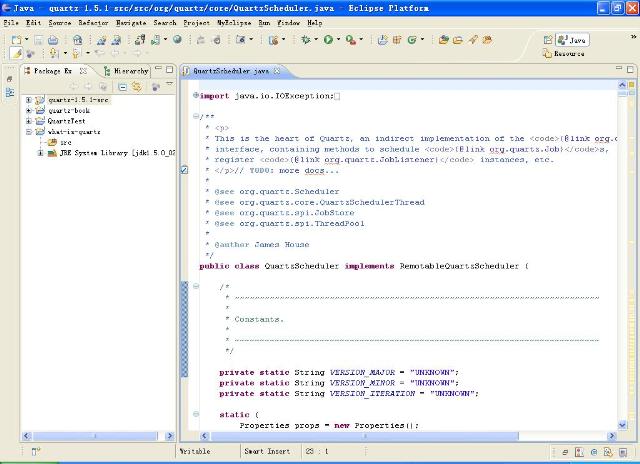
Task: Open the Refactor menu
Action: point(93,22)
